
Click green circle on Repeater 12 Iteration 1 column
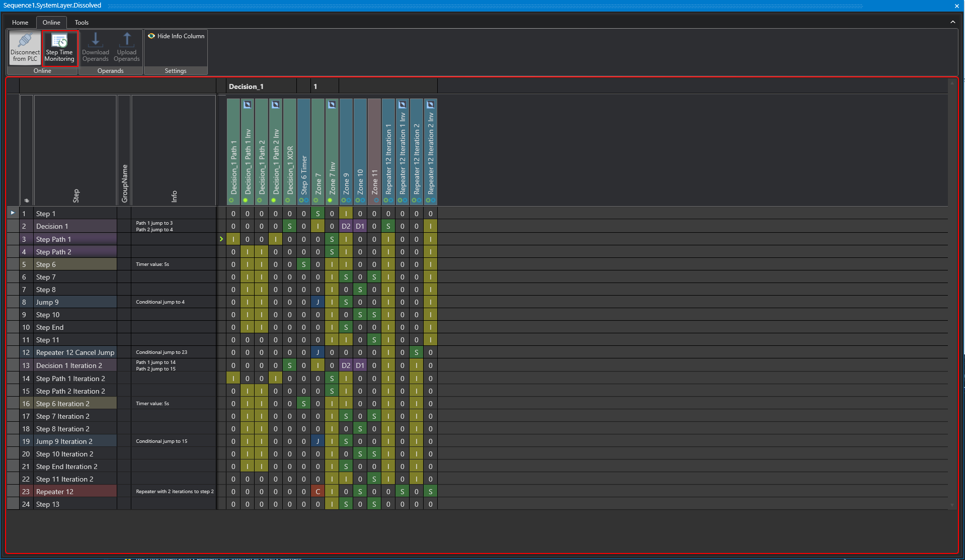coord(386,200)
